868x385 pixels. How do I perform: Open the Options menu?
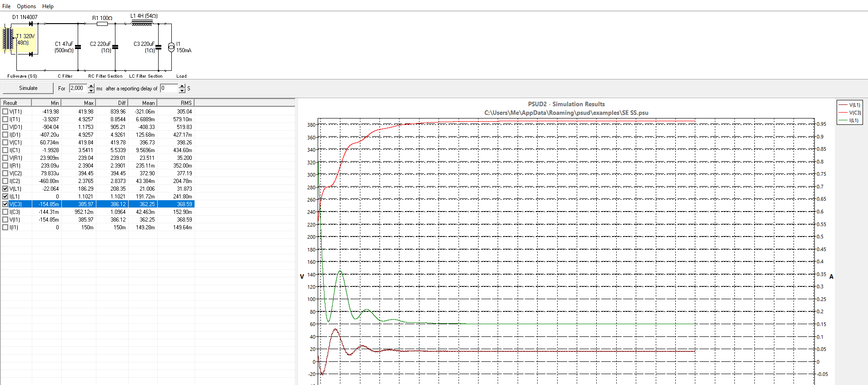[x=26, y=6]
